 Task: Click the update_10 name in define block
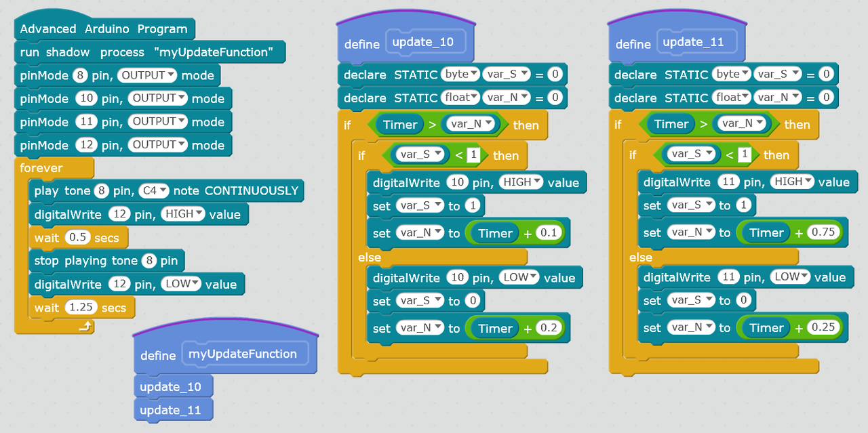pos(425,43)
